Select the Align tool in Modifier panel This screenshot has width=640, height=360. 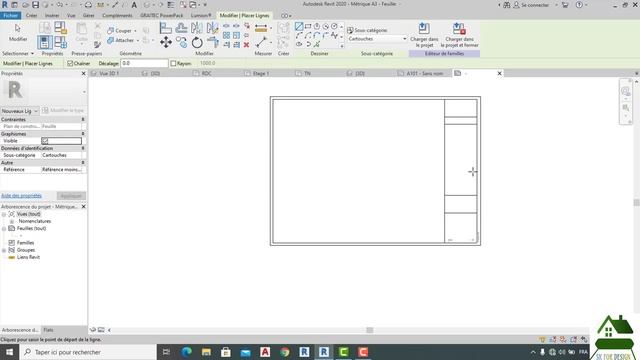click(166, 28)
